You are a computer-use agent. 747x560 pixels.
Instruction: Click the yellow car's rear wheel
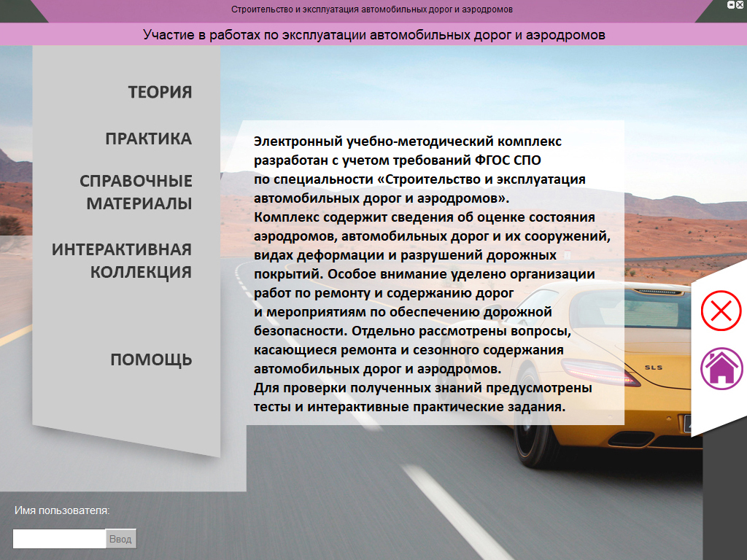529,436
